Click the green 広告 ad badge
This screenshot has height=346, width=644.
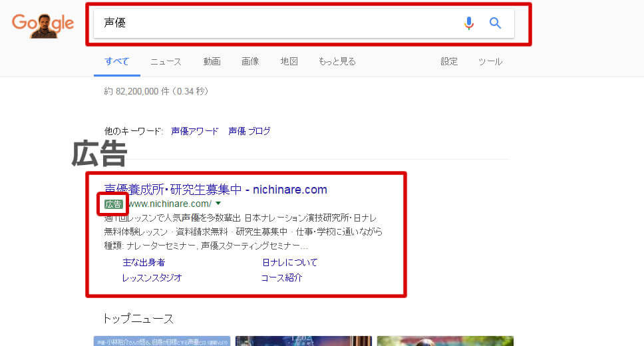(113, 204)
